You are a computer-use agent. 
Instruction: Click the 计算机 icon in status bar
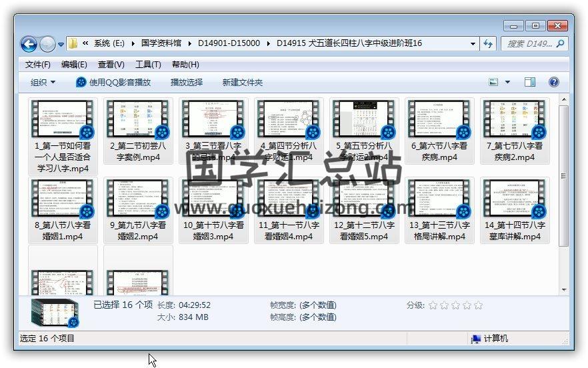point(475,339)
